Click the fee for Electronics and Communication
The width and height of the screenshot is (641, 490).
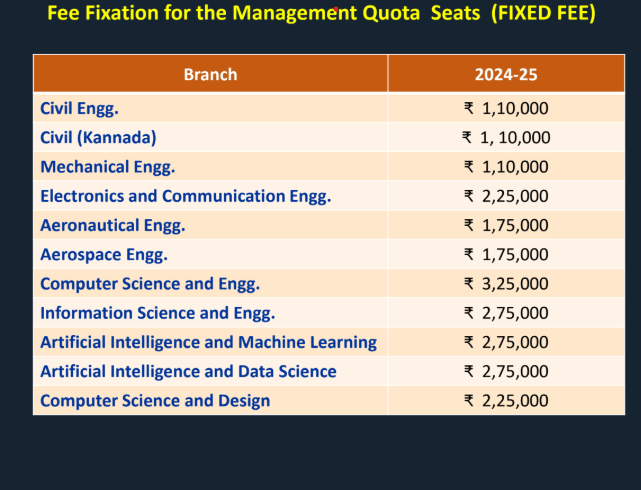click(506, 196)
